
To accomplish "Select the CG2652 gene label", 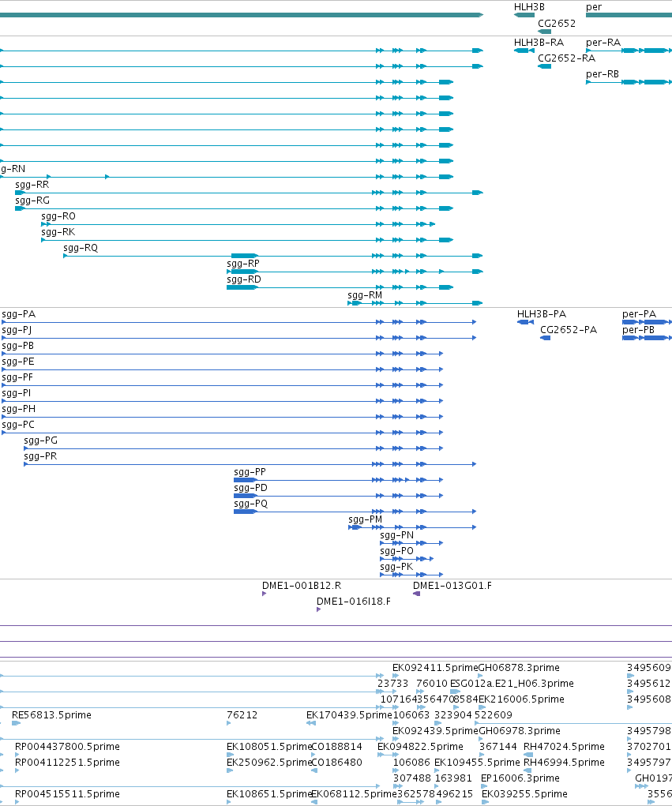I will tap(557, 23).
